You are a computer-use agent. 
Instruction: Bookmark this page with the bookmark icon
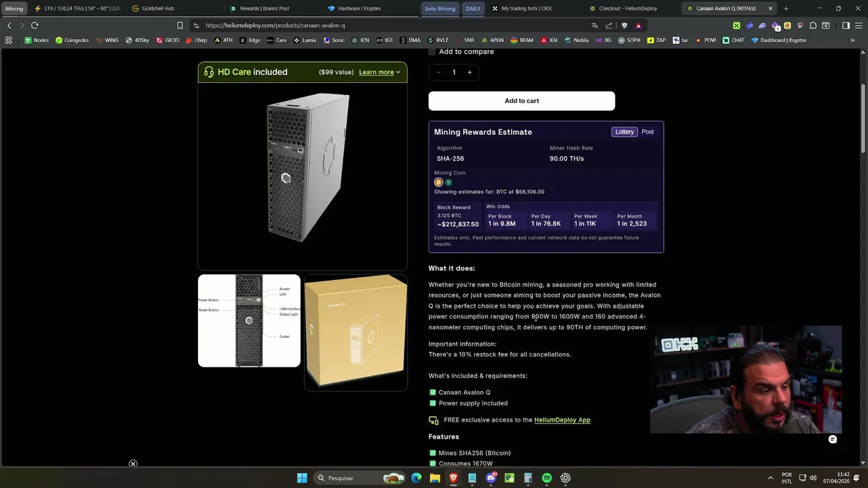point(180,25)
